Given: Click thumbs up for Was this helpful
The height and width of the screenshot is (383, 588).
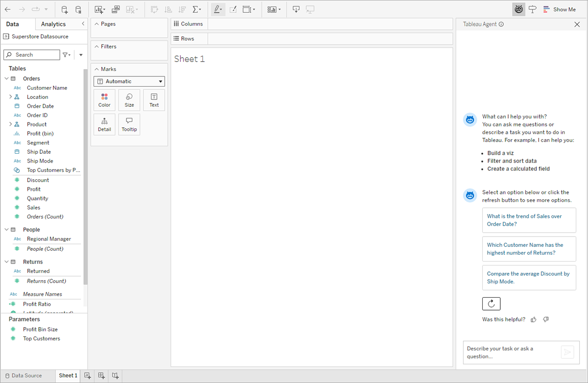Looking at the screenshot, I should [x=534, y=319].
